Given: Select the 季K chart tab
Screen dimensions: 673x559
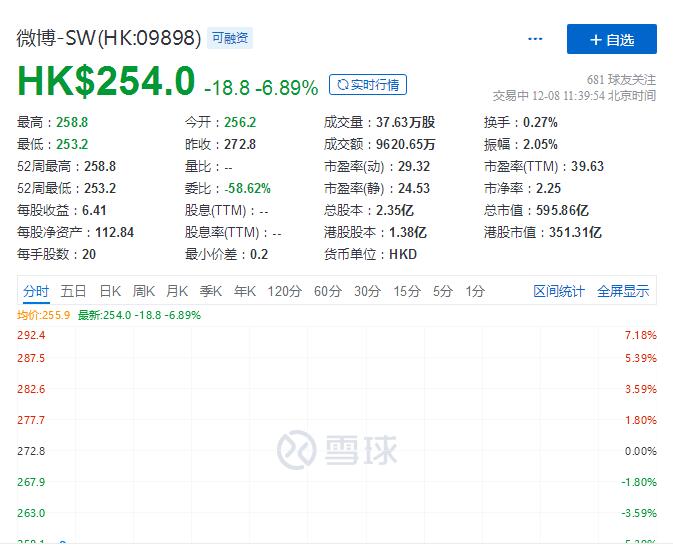Looking at the screenshot, I should pos(211,291).
